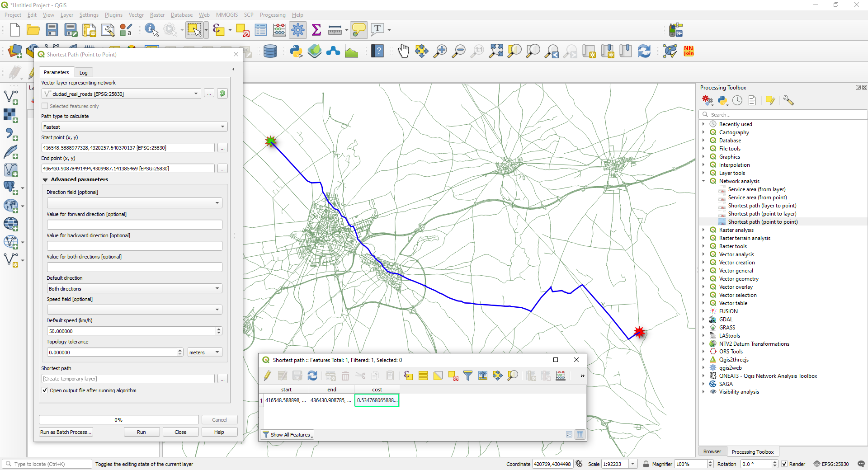Click the history icon in Processing Toolbox
Screen dimensions: 868x470
[738, 100]
